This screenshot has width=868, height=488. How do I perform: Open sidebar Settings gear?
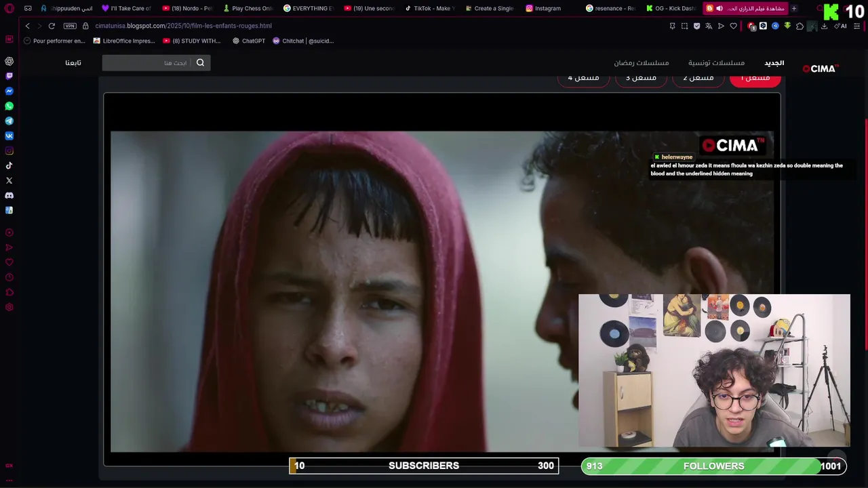point(9,307)
